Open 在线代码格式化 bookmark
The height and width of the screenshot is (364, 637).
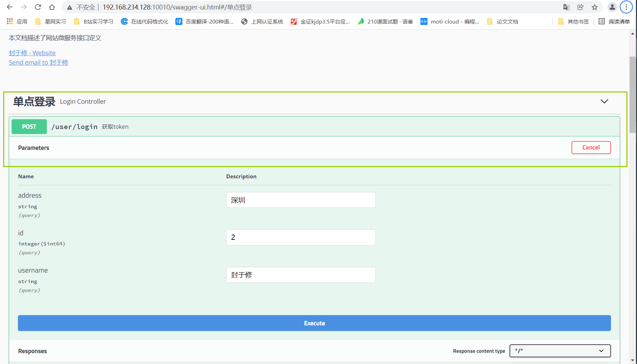coord(144,21)
